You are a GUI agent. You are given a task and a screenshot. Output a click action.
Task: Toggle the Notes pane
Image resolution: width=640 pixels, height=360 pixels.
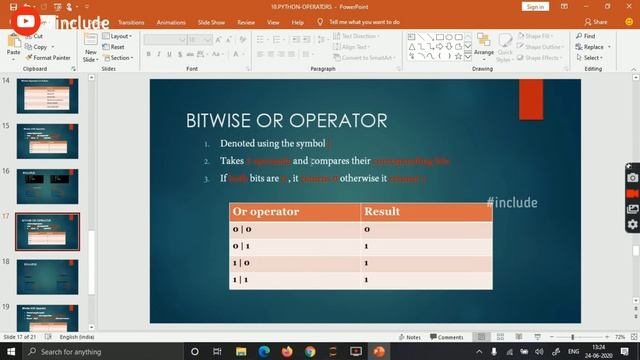click(410, 337)
